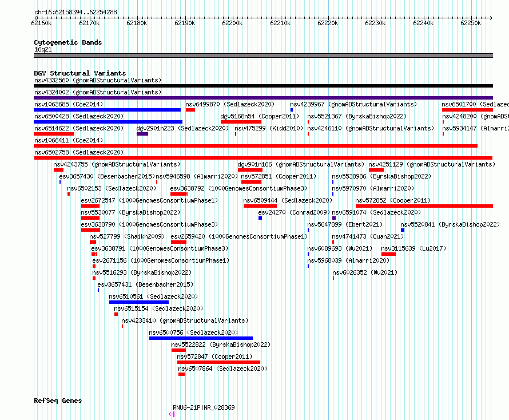
Task: Select the blue nsv6510561 variant bar
Action: tap(139, 302)
